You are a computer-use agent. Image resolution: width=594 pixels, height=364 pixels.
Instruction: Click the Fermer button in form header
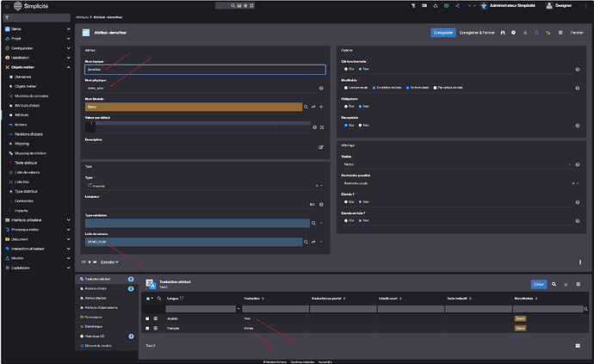(577, 33)
